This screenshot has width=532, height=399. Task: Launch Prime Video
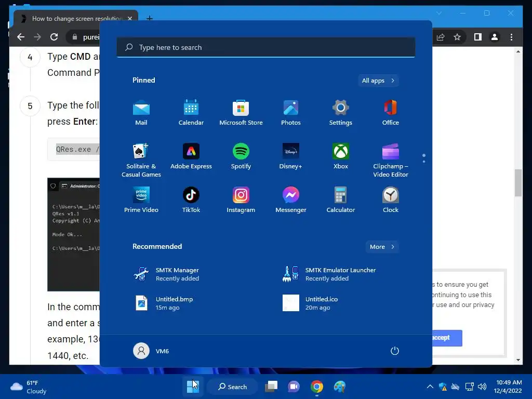tap(141, 200)
